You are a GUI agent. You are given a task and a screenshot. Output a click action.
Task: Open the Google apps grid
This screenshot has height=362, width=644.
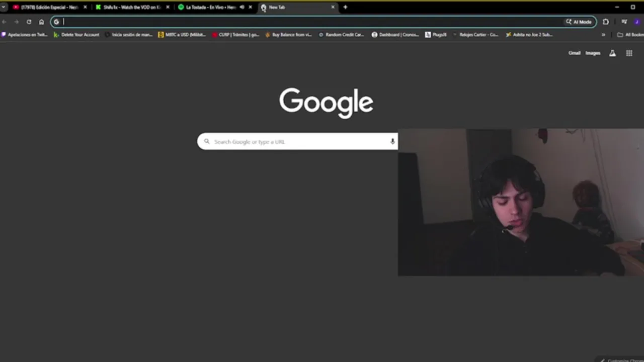coord(629,53)
